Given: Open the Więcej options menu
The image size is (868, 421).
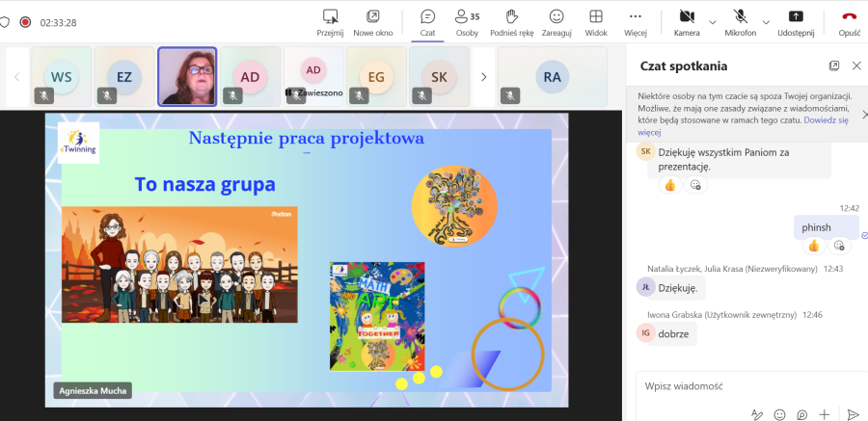Looking at the screenshot, I should 635,16.
